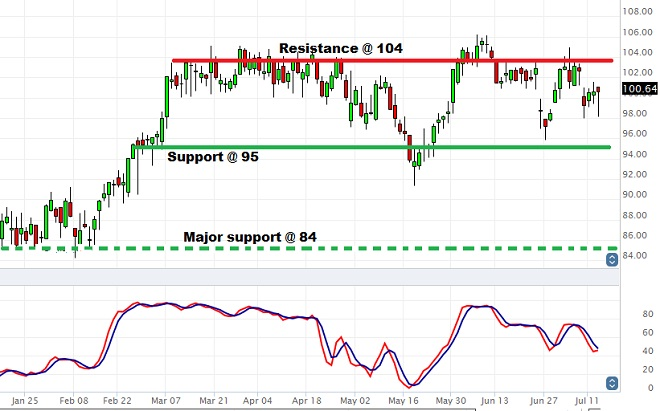
Task: Click the 'Apr 18' date axis label
Action: (x=306, y=400)
